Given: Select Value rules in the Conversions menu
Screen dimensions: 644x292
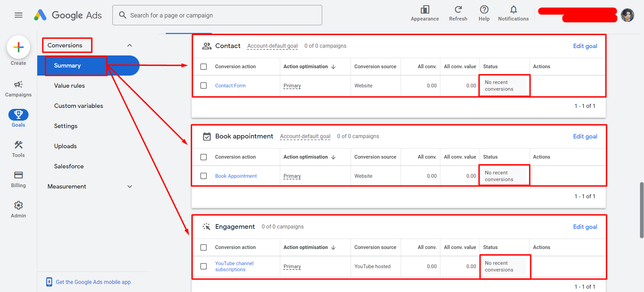Looking at the screenshot, I should tap(69, 86).
